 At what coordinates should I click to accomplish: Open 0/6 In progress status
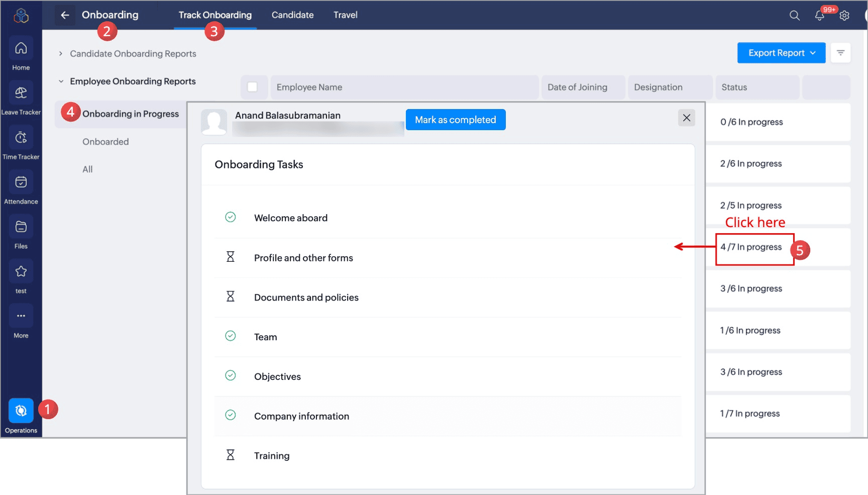(751, 122)
